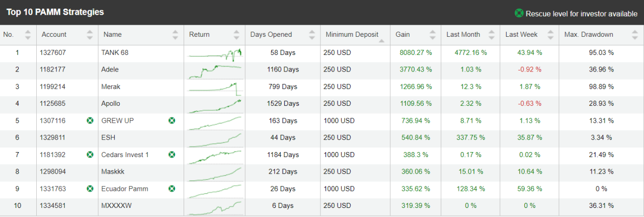Viewport: 644px width, 217px height.
Task: Click rescue icon next to Cedars Invest 1
Action: [172, 155]
